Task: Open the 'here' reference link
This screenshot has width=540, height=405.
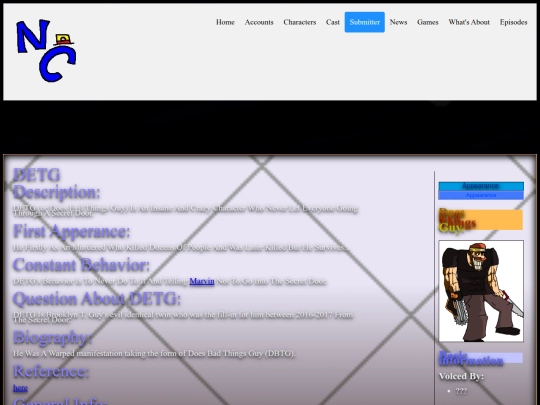Action: tap(20, 388)
